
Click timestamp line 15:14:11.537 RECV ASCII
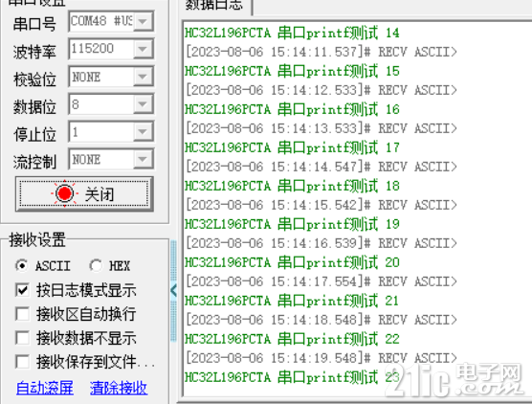point(321,52)
